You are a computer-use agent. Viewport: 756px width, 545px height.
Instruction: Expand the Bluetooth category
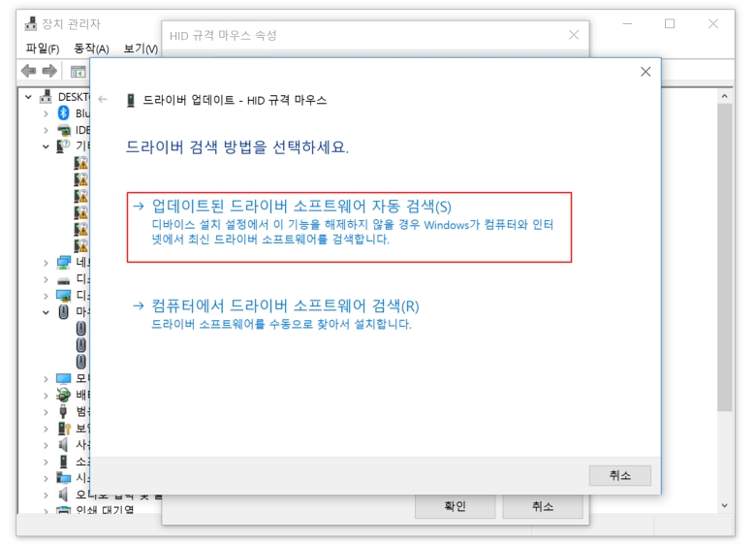46,113
